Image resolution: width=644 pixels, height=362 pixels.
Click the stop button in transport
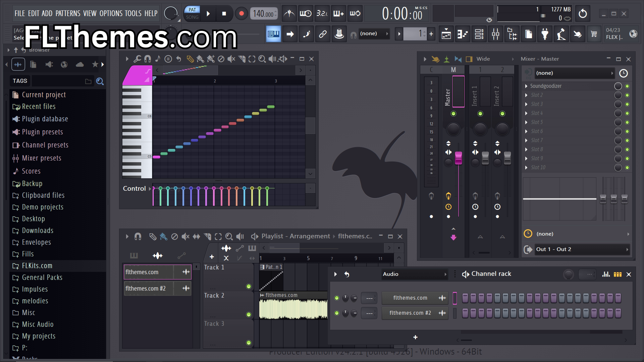click(x=224, y=14)
